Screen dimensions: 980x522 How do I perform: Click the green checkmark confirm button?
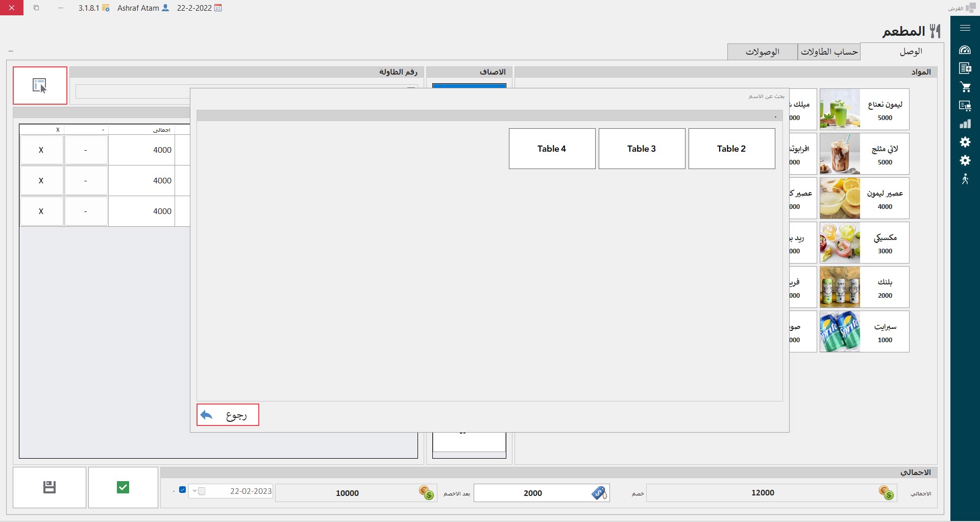[123, 487]
